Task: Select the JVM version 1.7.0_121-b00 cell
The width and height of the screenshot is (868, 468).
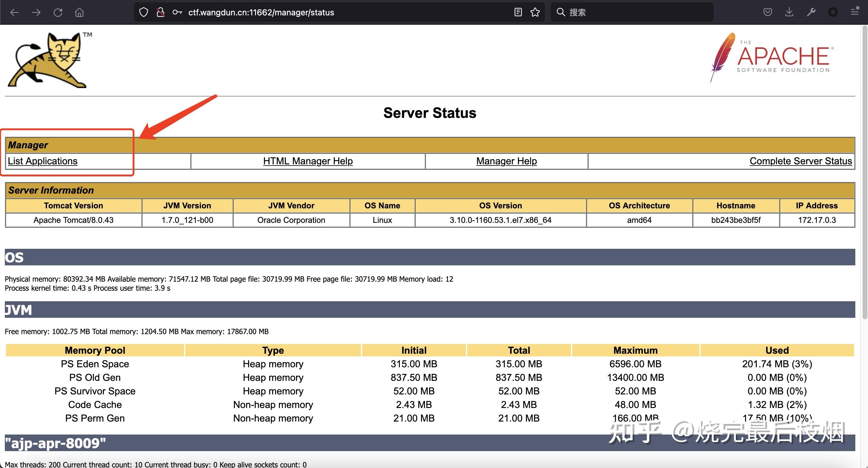Action: click(187, 220)
